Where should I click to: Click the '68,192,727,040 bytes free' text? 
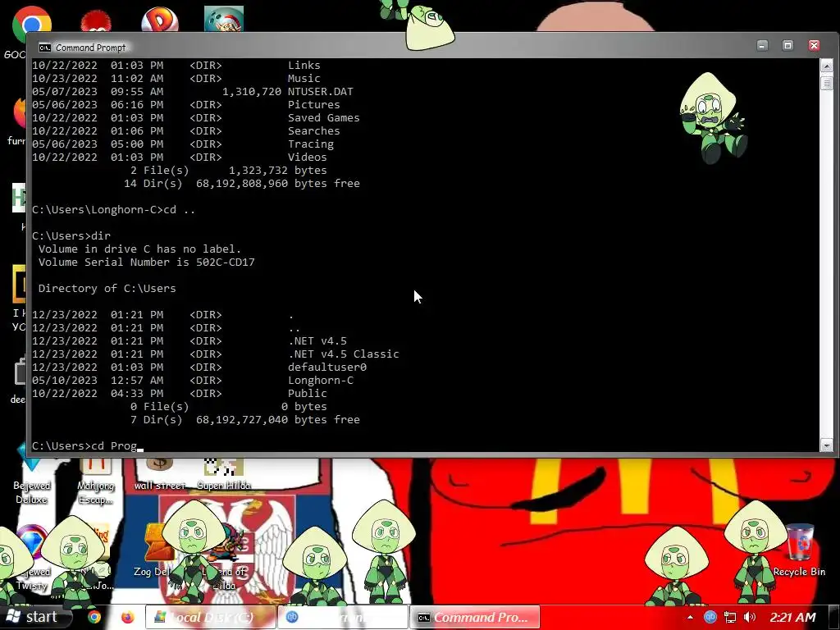point(277,419)
